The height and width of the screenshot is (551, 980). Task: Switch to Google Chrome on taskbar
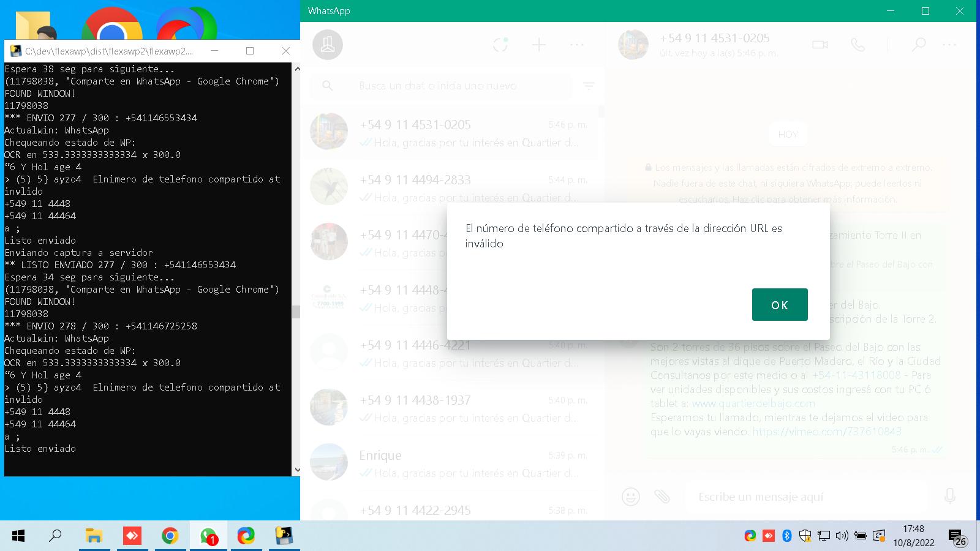pos(170,536)
